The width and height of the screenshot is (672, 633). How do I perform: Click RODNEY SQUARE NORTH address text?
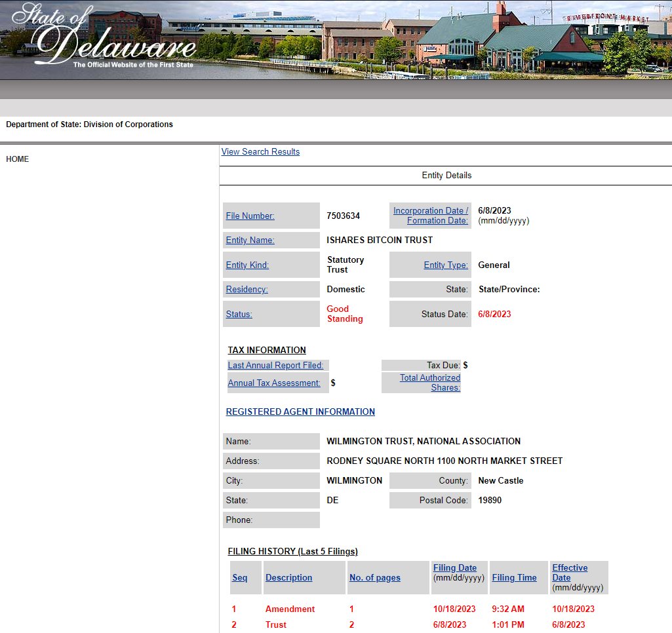(x=445, y=461)
